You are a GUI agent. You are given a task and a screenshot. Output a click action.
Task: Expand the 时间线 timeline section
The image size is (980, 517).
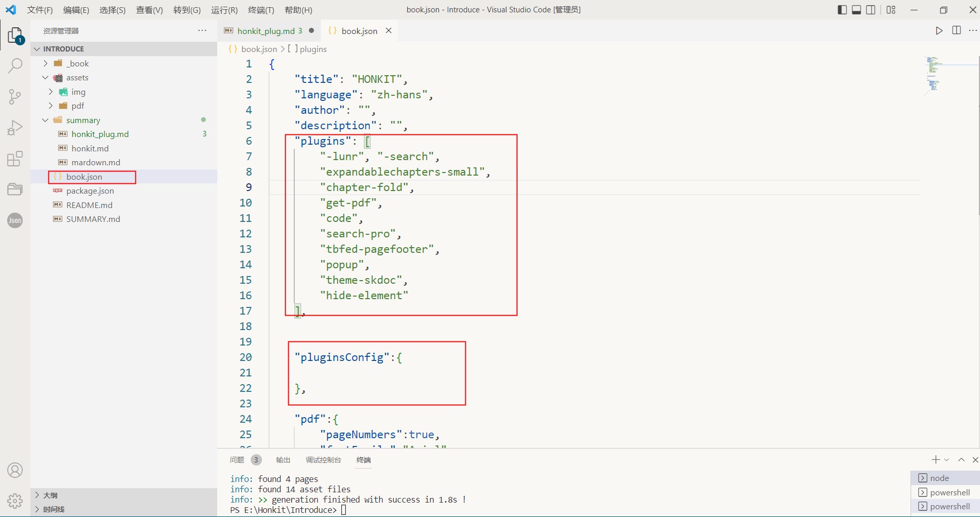coord(124,509)
